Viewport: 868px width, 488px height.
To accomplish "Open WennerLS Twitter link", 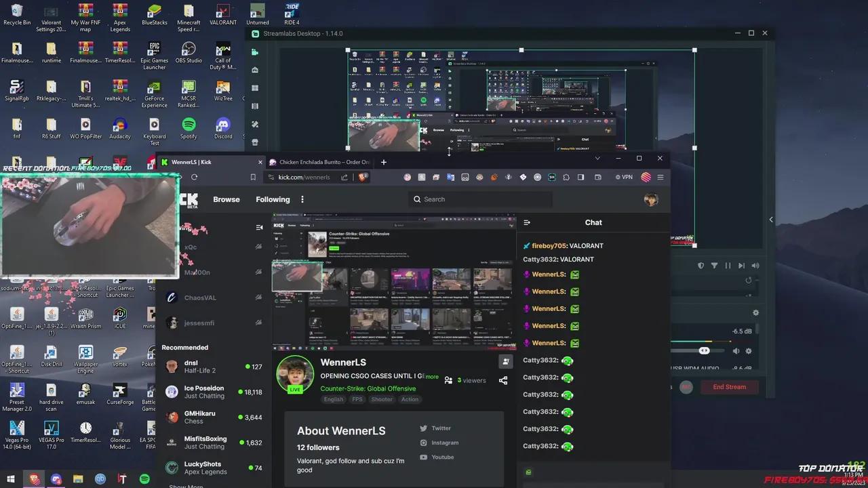I will point(435,428).
